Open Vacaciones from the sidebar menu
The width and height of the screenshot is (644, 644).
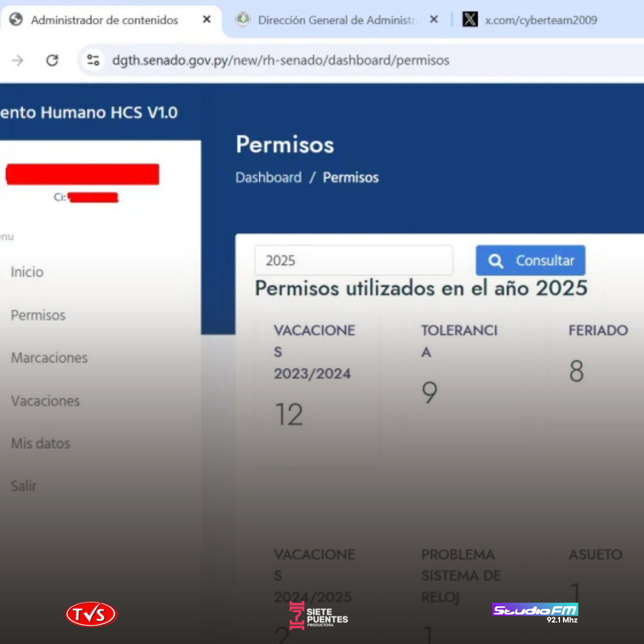point(45,401)
